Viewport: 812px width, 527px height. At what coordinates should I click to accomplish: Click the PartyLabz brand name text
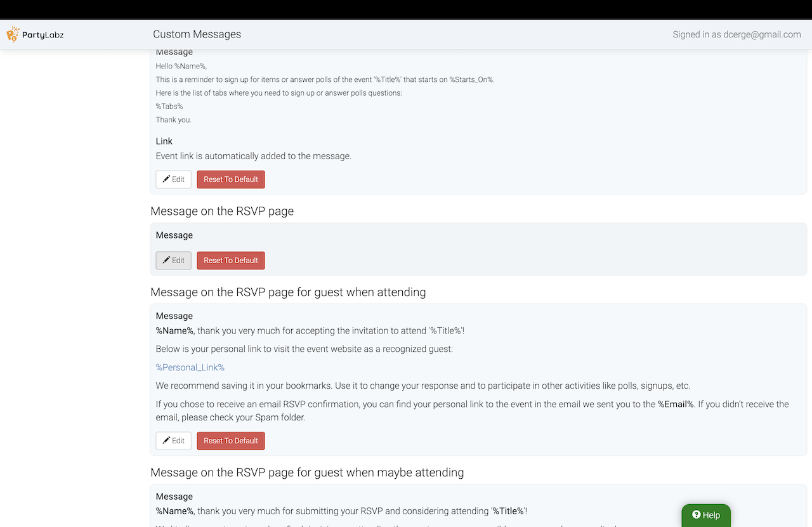coord(43,34)
